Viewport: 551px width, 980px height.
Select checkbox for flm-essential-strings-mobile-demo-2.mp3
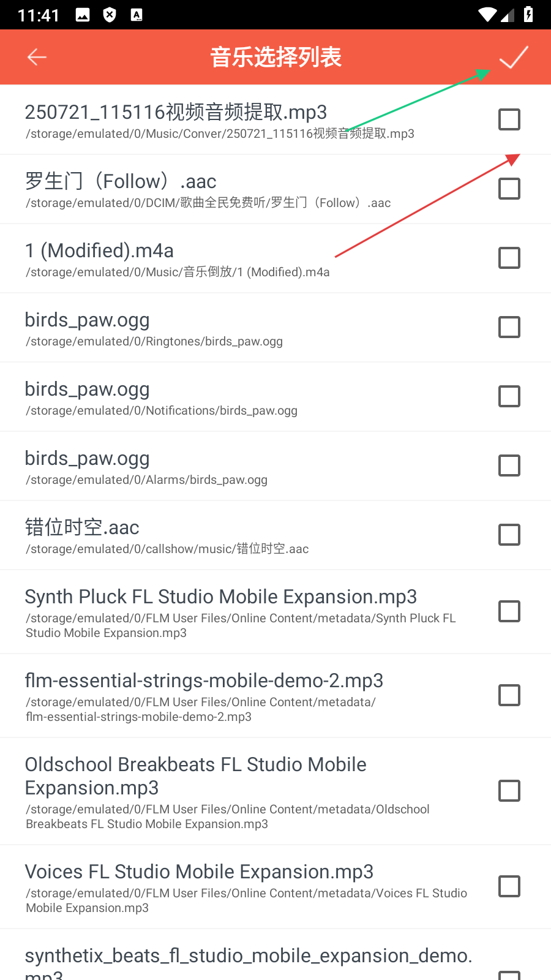[509, 695]
